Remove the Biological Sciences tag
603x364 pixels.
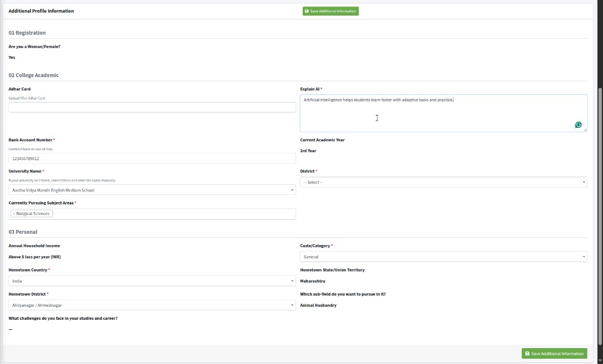click(x=14, y=214)
